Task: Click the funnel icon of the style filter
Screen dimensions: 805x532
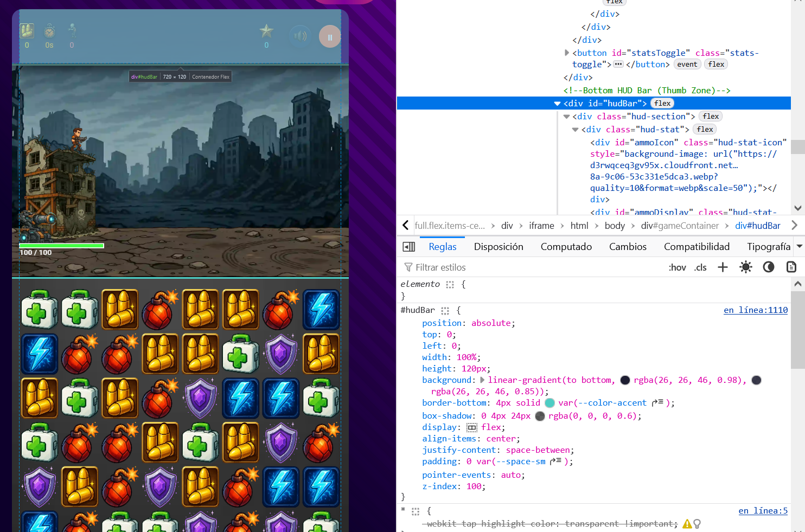Action: 408,267
